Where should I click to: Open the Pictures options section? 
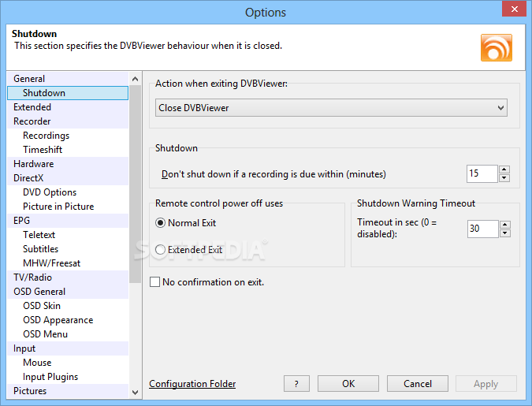click(x=68, y=391)
